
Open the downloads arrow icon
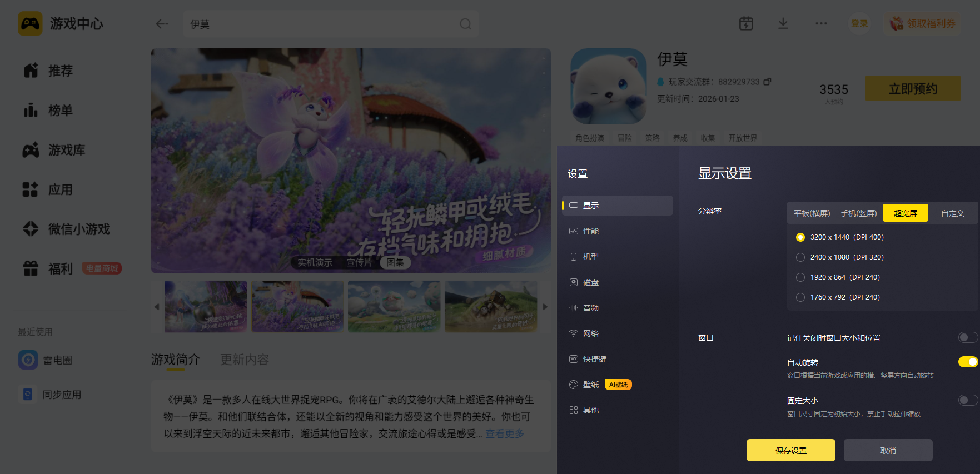click(x=783, y=23)
